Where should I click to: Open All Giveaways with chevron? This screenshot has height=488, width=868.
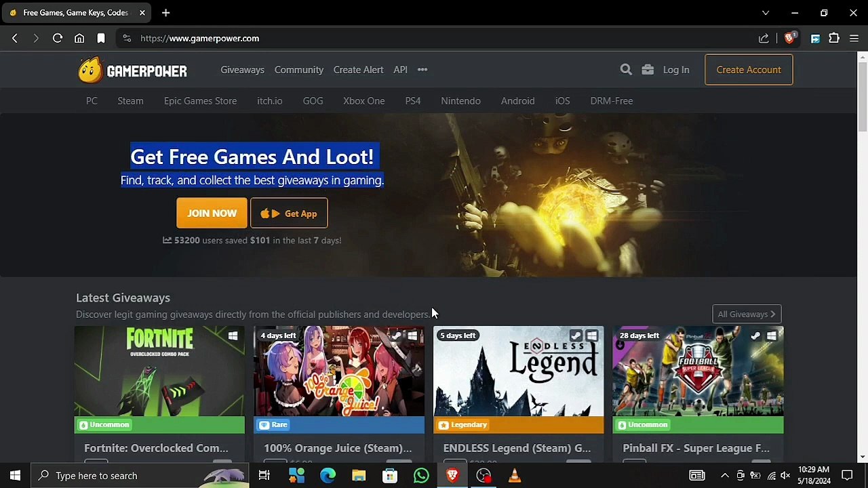click(747, 314)
